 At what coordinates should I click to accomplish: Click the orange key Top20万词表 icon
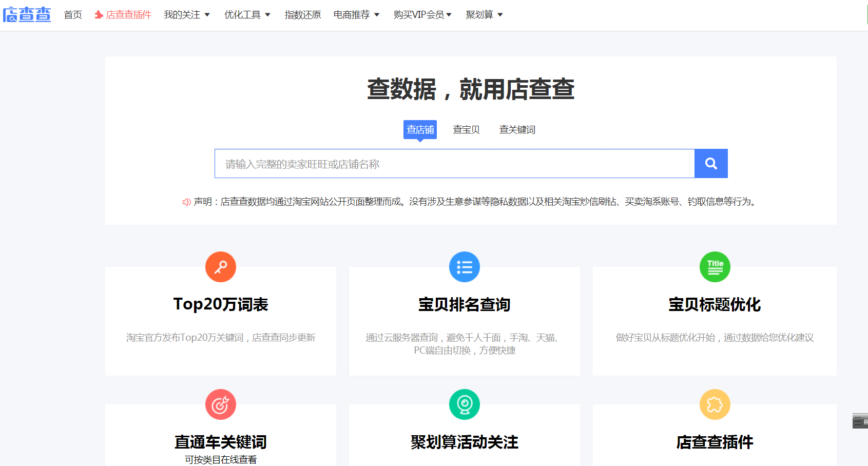[x=221, y=267]
